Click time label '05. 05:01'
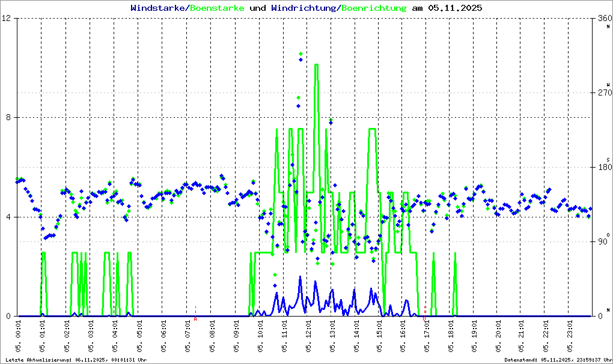Image resolution: width=613 pixels, height=364 pixels. point(139,336)
